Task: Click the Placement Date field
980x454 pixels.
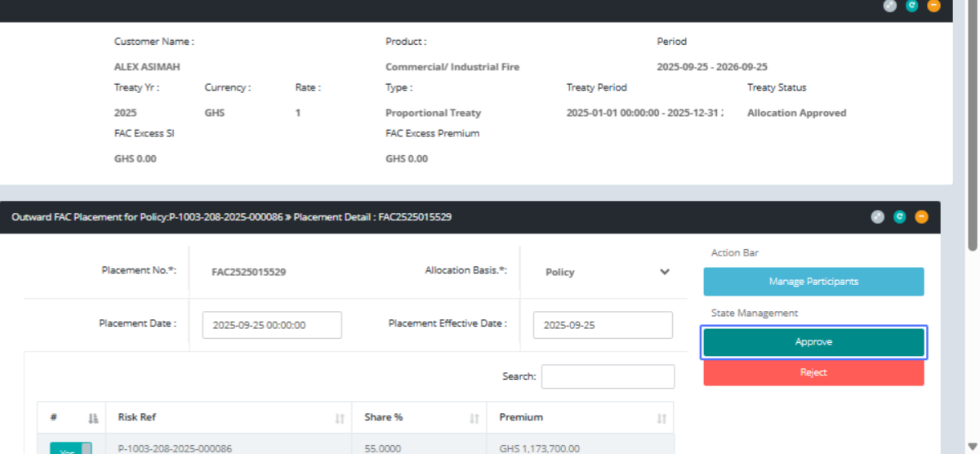Action: coord(272,325)
